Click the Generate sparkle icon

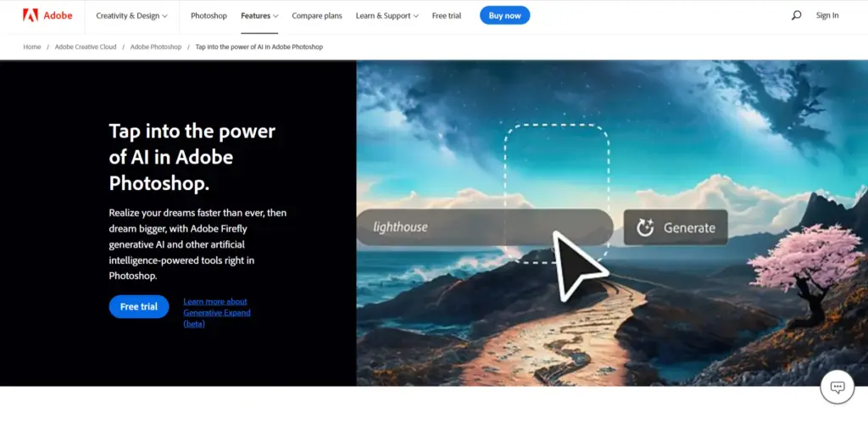(x=645, y=227)
